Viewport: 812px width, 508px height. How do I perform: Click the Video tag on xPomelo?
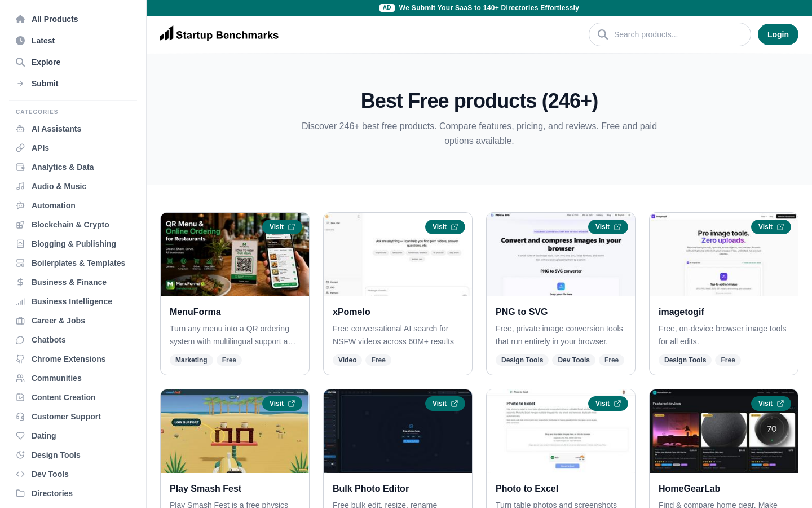coord(347,360)
